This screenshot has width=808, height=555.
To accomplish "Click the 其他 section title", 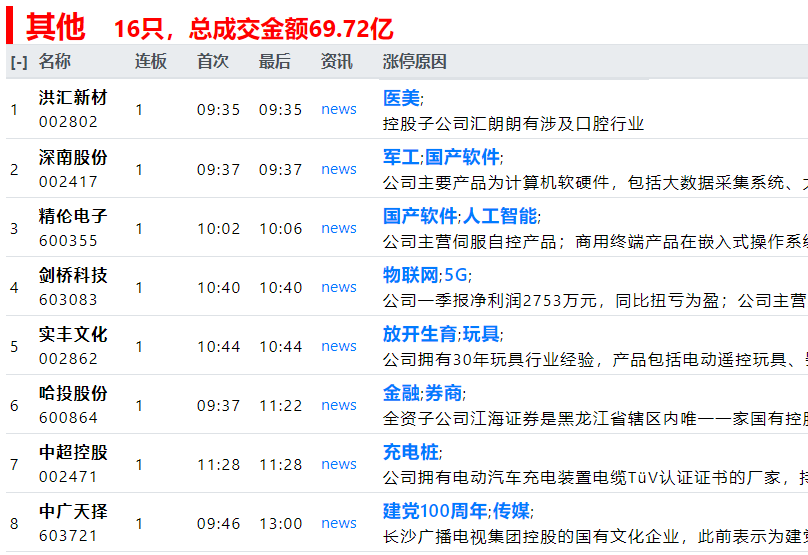I will pyautogui.click(x=56, y=27).
